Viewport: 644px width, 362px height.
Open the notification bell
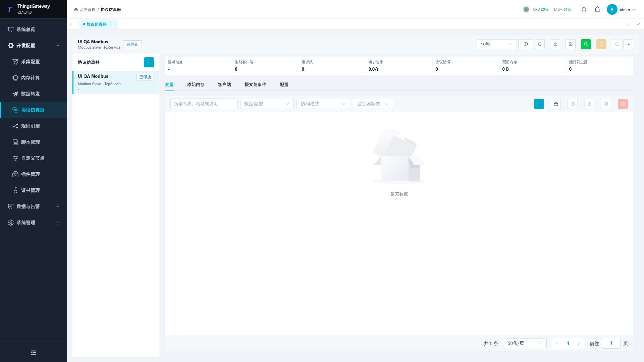(597, 9)
